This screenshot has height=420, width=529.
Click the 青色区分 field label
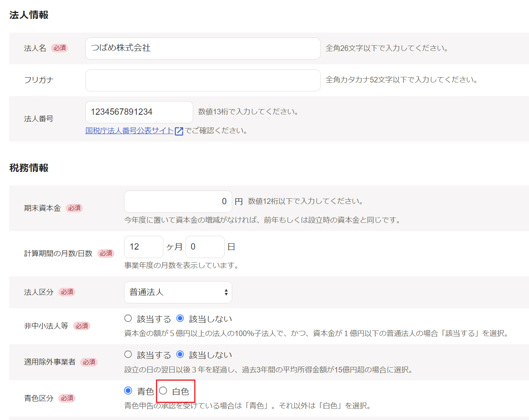pyautogui.click(x=39, y=398)
